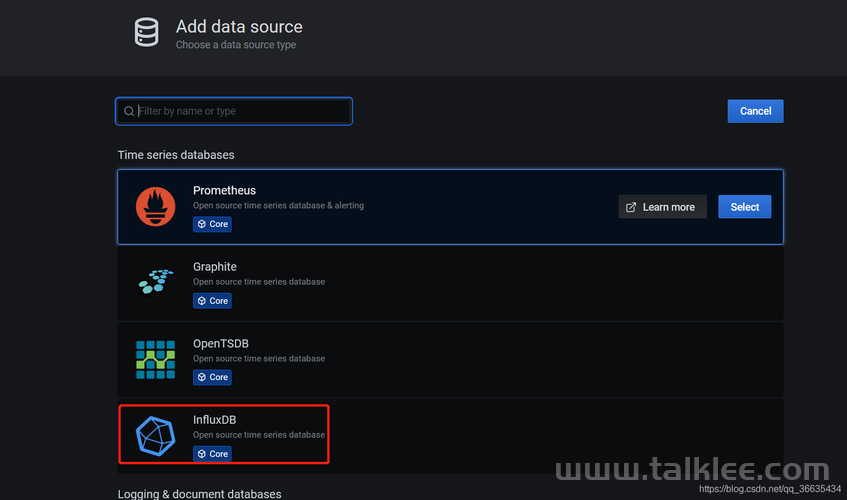Click the Core badge under Graphite
This screenshot has width=847, height=500.
212,301
